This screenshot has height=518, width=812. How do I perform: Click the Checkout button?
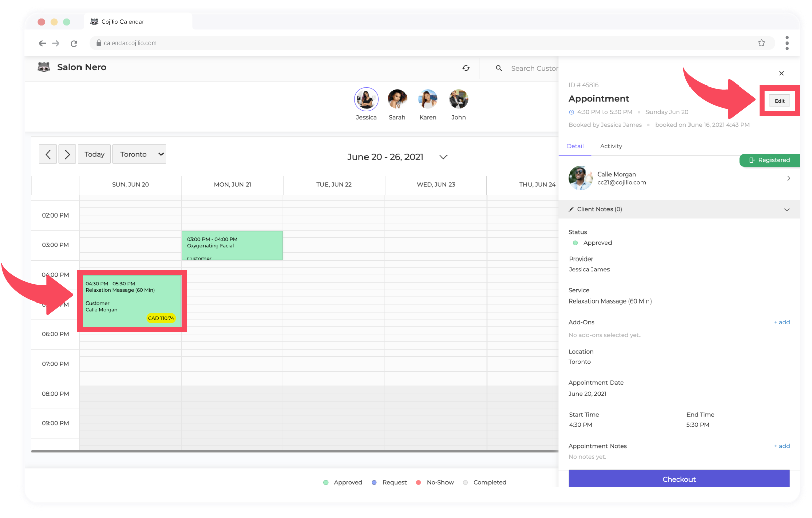[679, 479]
